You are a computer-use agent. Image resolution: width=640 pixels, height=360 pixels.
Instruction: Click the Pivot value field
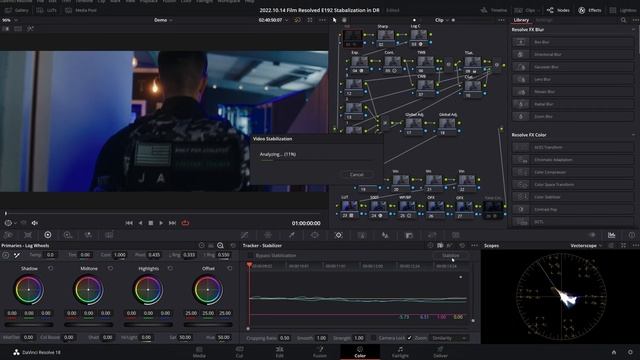pos(154,255)
